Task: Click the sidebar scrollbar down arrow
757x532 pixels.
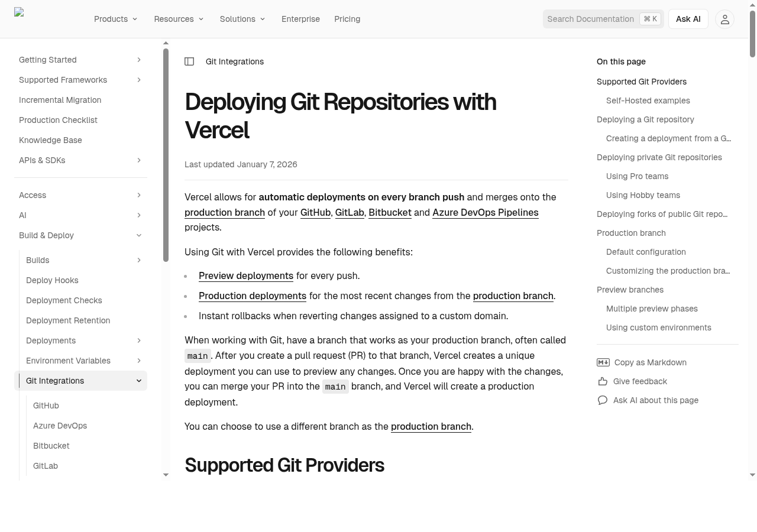Action: point(166,475)
